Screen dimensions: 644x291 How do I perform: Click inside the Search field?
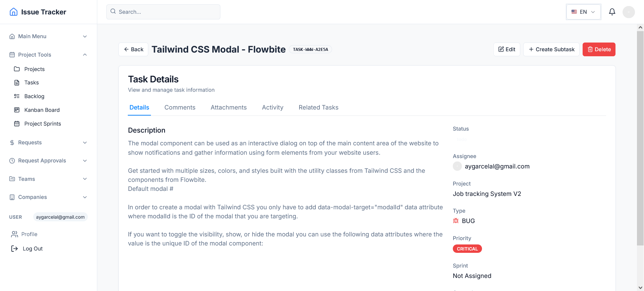coord(163,12)
